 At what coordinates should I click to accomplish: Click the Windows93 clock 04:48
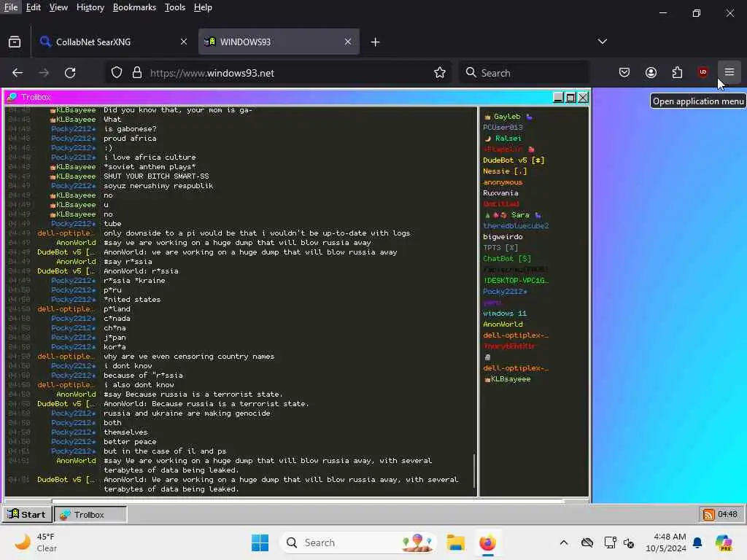pyautogui.click(x=727, y=514)
